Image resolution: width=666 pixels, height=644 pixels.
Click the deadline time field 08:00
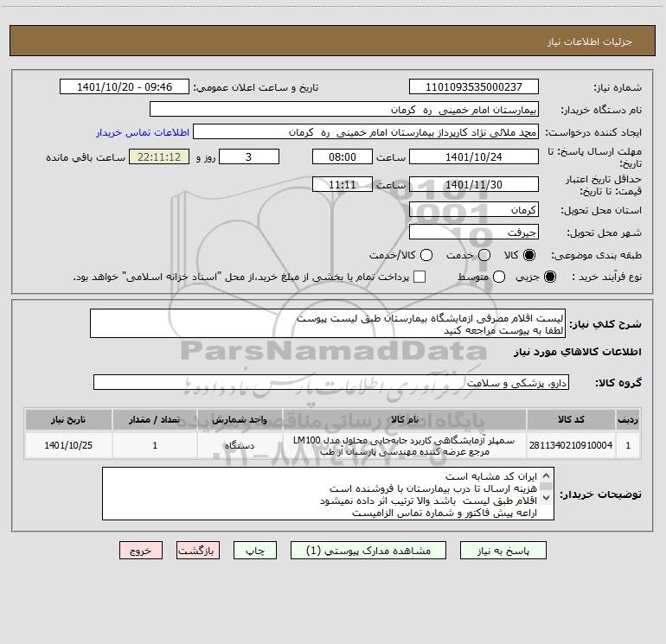343,156
